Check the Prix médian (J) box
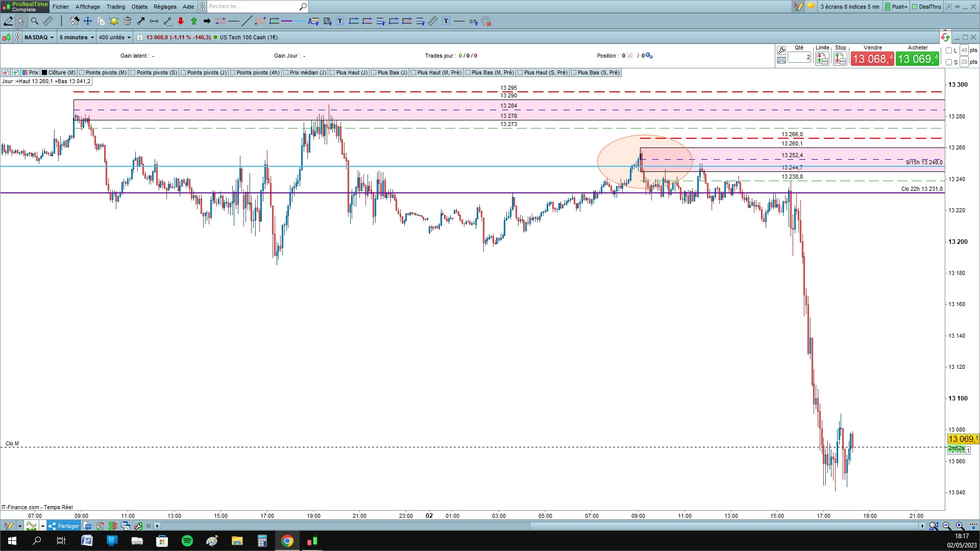Screen dimensions: 980x551 pos(286,72)
